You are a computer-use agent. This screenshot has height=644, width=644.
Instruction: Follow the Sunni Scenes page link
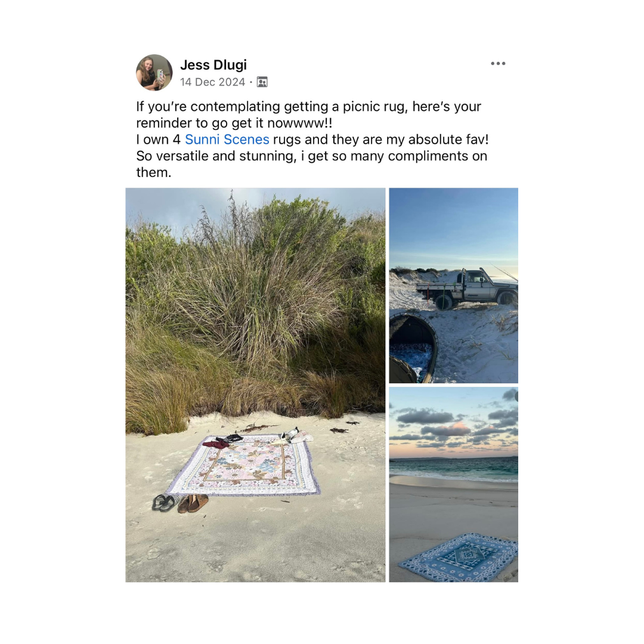pos(227,140)
